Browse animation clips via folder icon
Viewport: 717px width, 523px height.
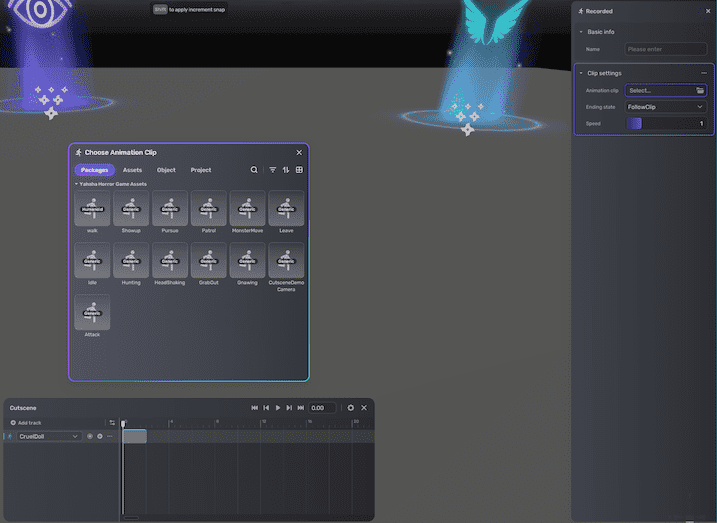[x=700, y=91]
